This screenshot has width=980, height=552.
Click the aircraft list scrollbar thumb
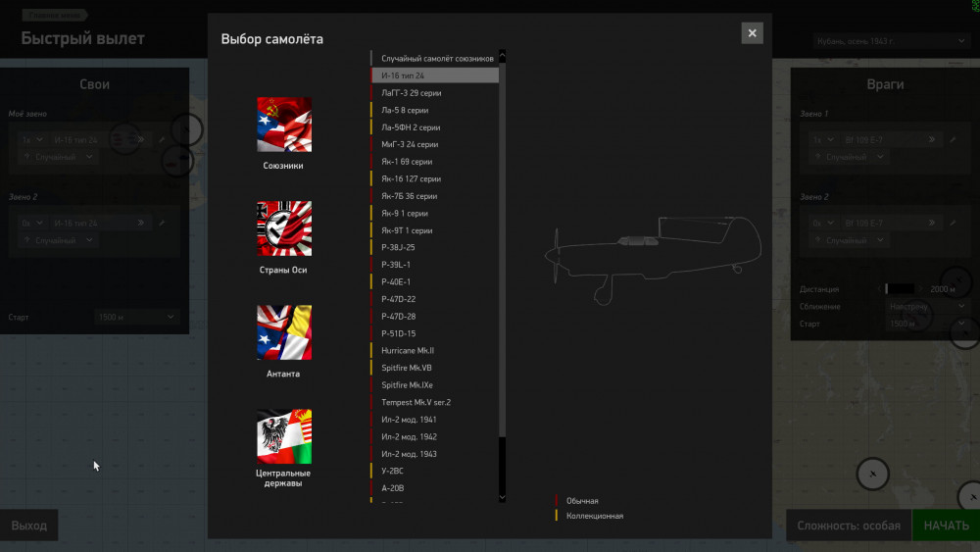502,250
